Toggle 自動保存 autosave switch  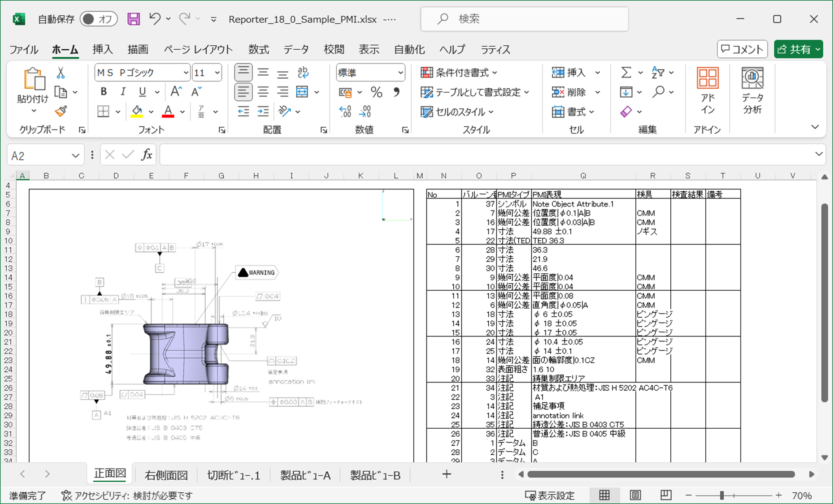99,19
